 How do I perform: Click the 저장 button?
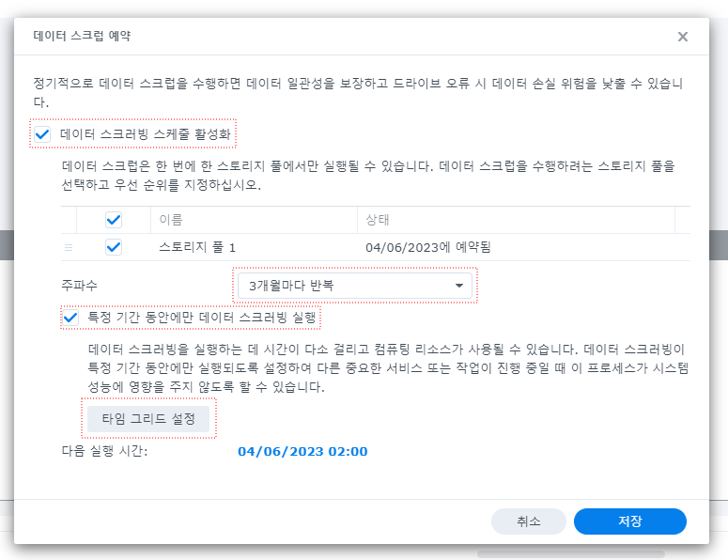click(x=630, y=521)
